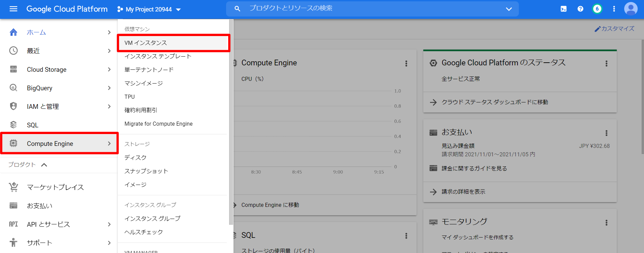644x253 pixels.
Task: Open top bar vertical dots menu
Action: point(614,9)
